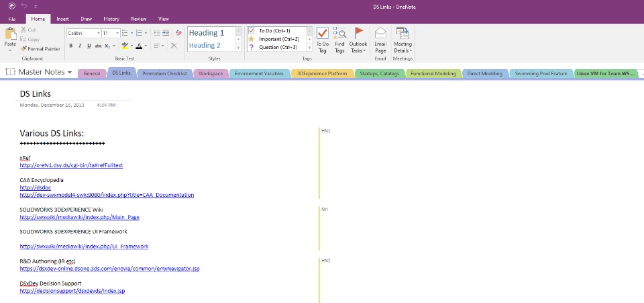The width and height of the screenshot is (644, 303).
Task: Click the Back arrow in the title bar
Action: 12,6
